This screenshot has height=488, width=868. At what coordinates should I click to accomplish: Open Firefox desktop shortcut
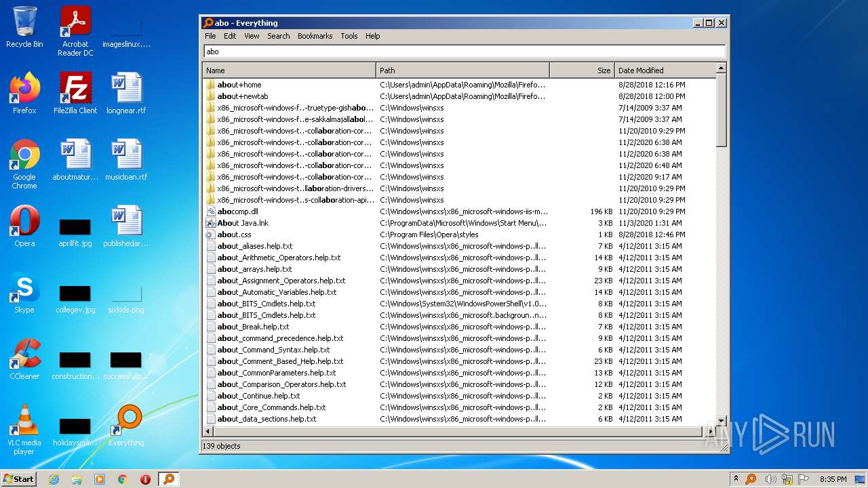coord(24,94)
